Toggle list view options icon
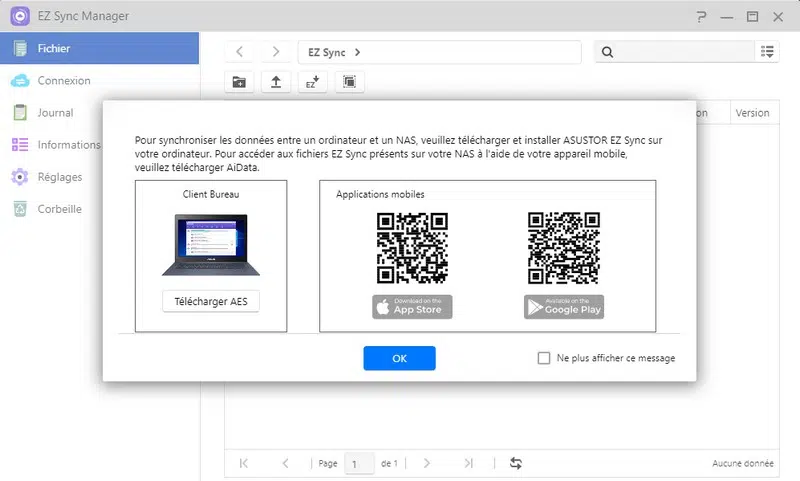This screenshot has width=800, height=481. click(767, 52)
